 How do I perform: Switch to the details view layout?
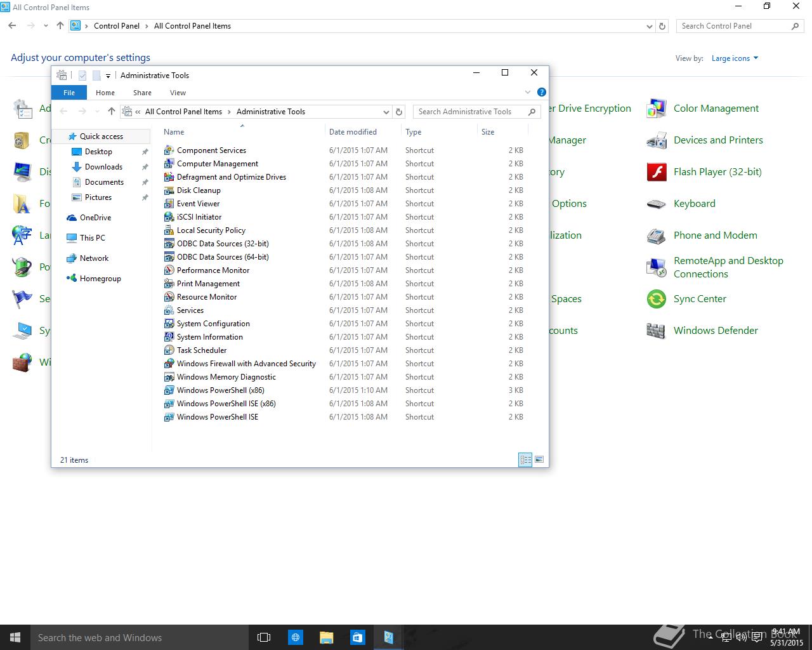(x=525, y=460)
